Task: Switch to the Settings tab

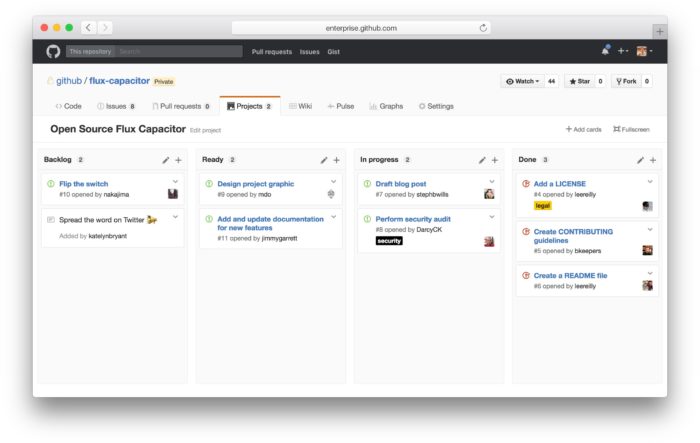Action: (x=436, y=106)
